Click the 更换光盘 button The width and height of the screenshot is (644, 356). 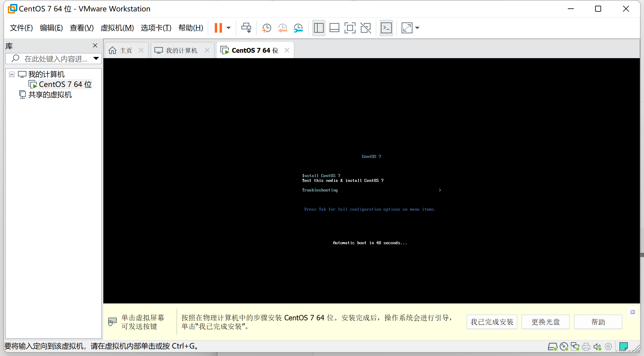545,322
